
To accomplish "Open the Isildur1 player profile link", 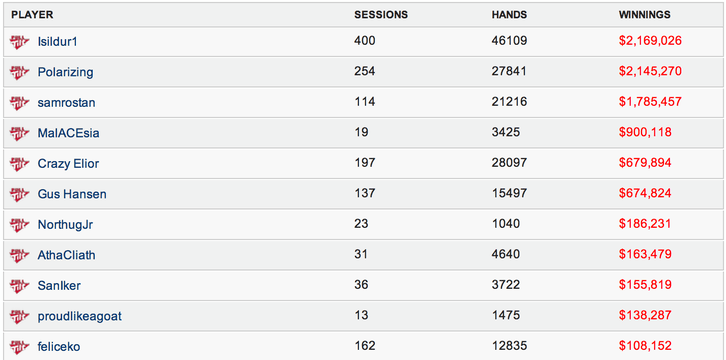I will coord(57,42).
